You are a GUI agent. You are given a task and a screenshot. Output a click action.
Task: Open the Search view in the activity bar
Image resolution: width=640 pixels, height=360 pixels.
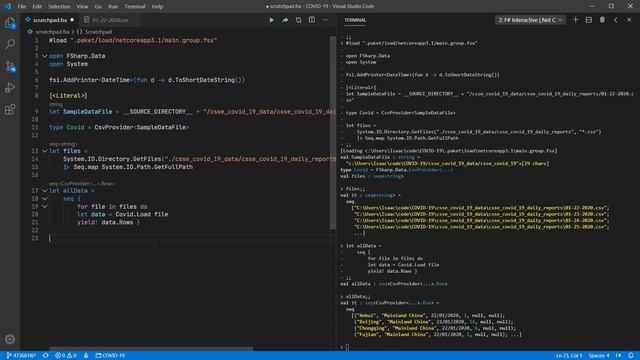10,44
